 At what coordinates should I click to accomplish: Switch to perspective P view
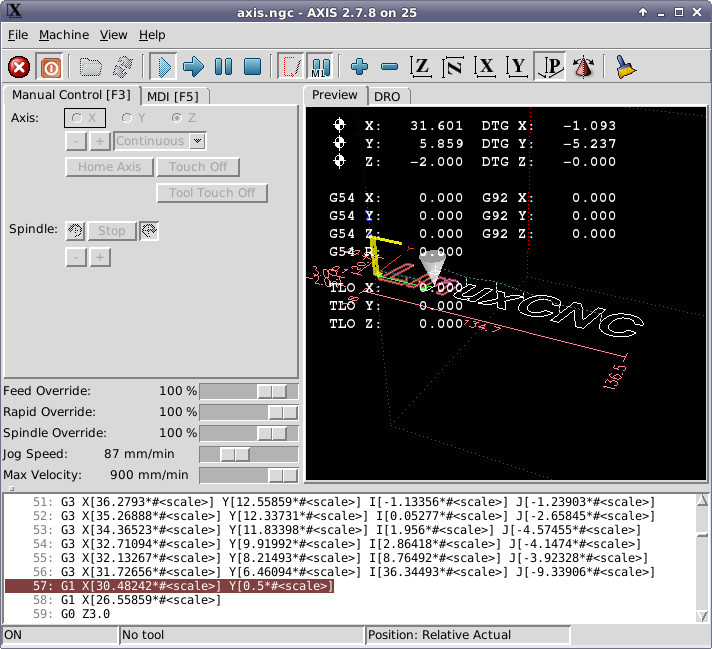pyautogui.click(x=550, y=67)
